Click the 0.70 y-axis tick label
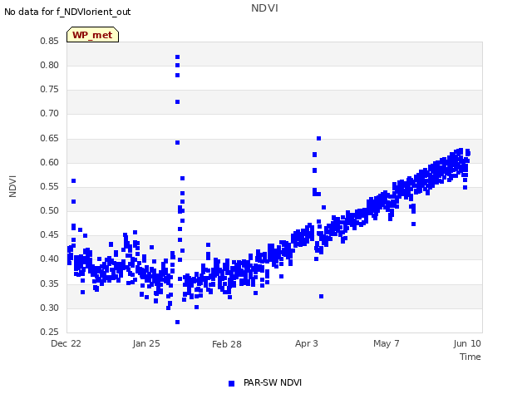The height and width of the screenshot is (399, 532). coord(50,113)
